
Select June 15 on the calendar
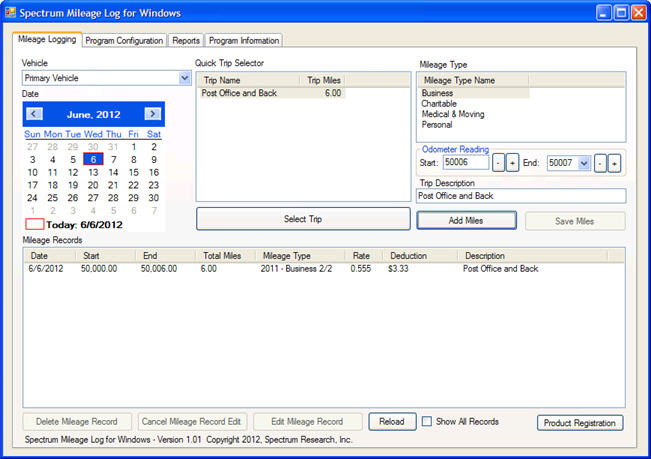[133, 172]
